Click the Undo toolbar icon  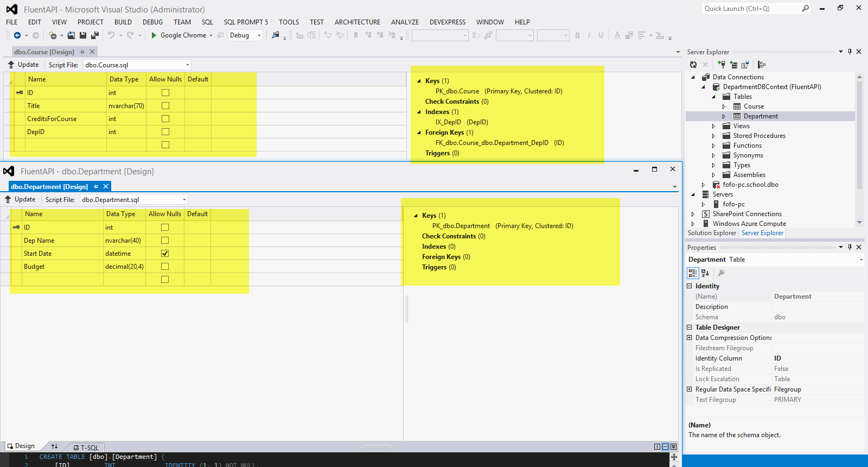tap(111, 35)
